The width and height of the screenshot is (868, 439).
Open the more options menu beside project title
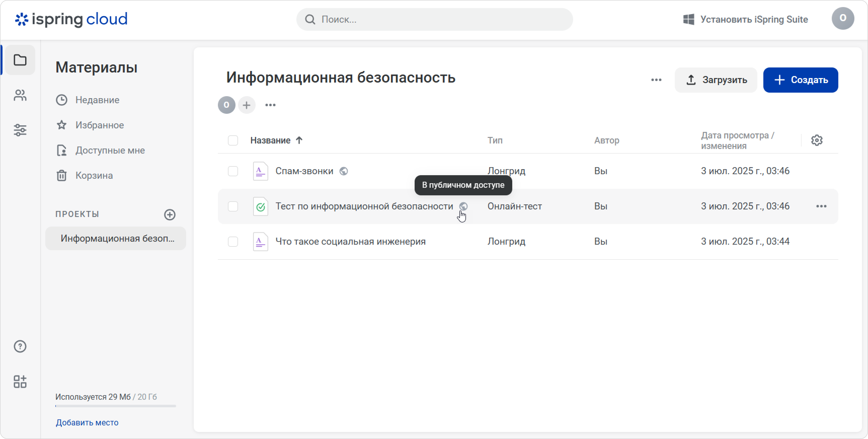pos(656,80)
